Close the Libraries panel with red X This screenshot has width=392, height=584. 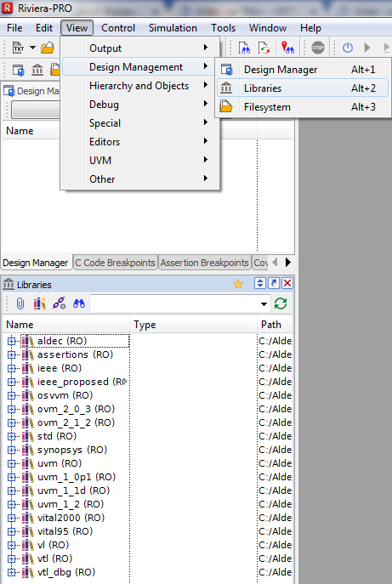coord(287,283)
